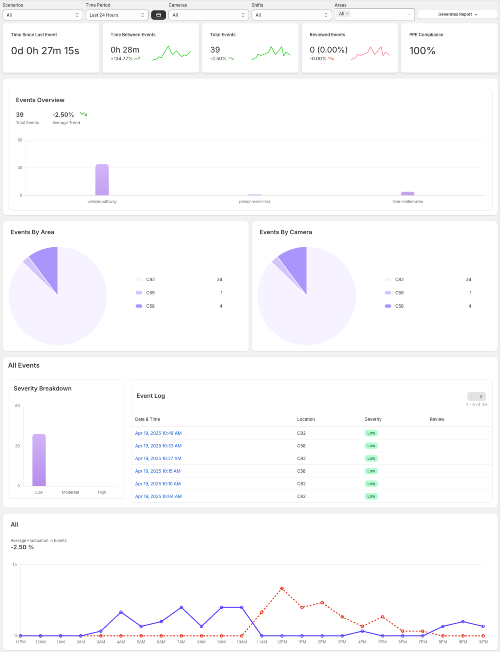500x652 pixels.
Task: Click the small rightmost bar in Events Overview chart
Action: coord(408,193)
